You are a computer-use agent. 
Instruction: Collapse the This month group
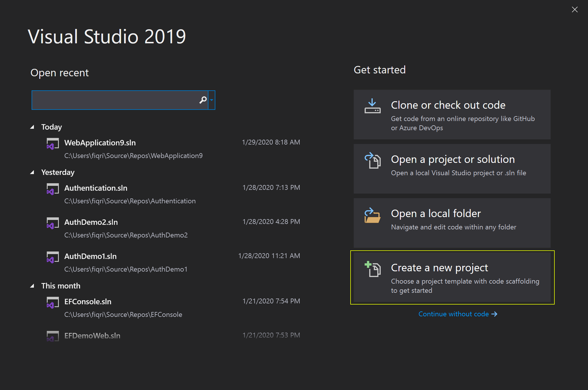[x=32, y=286]
